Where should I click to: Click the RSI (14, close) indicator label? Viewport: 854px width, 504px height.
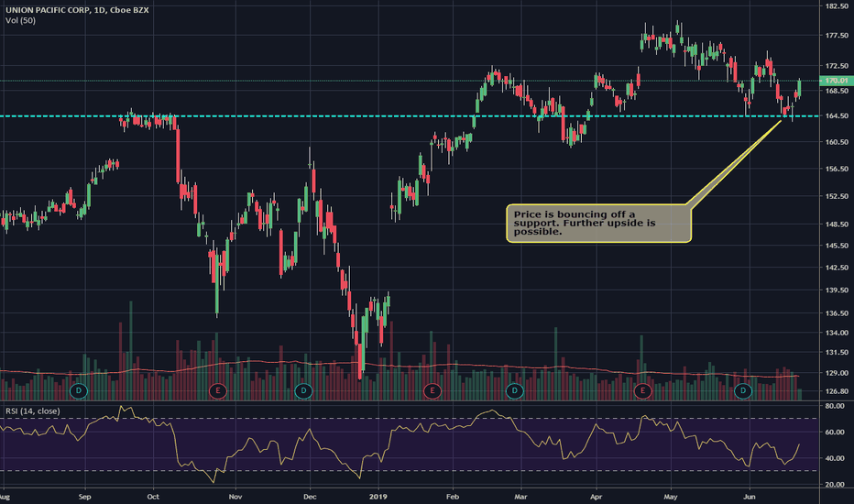pyautogui.click(x=33, y=411)
